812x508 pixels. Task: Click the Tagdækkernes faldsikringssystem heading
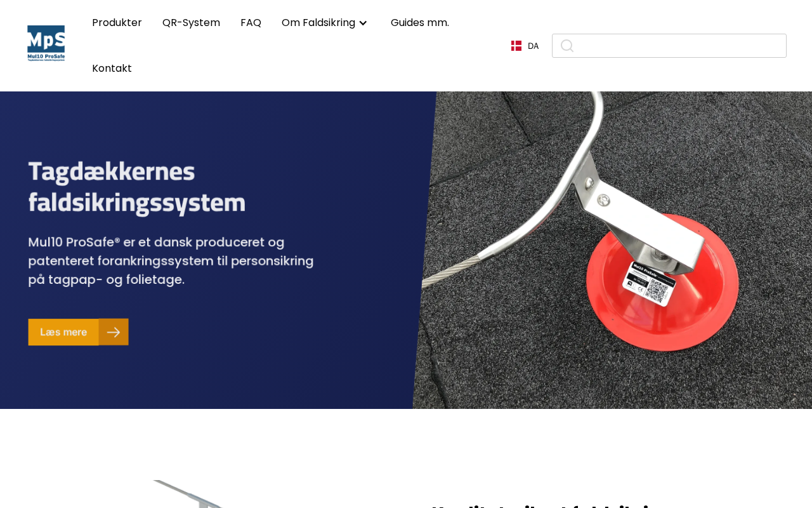[x=137, y=187]
